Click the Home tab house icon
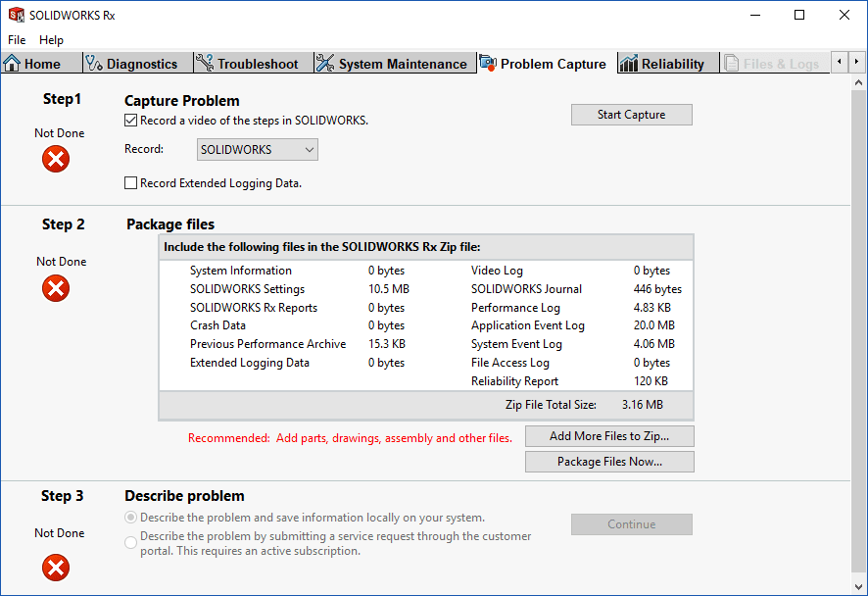Screen dimensions: 868x596 pyautogui.click(x=12, y=63)
